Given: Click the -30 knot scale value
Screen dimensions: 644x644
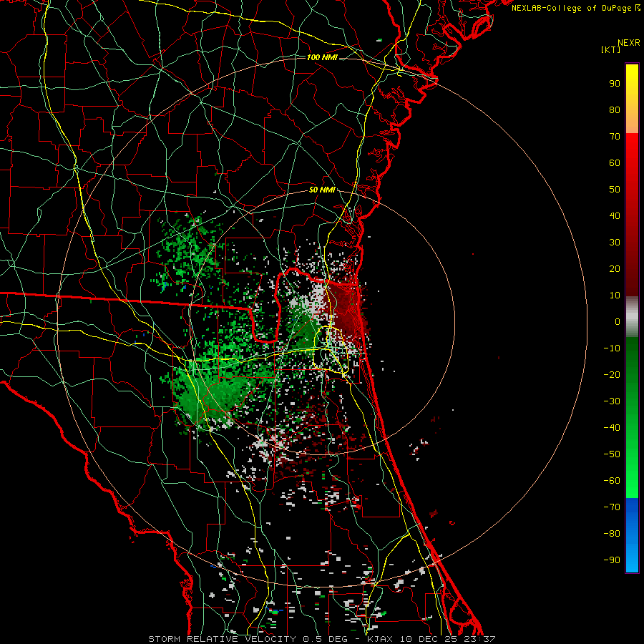Looking at the screenshot, I should (612, 401).
